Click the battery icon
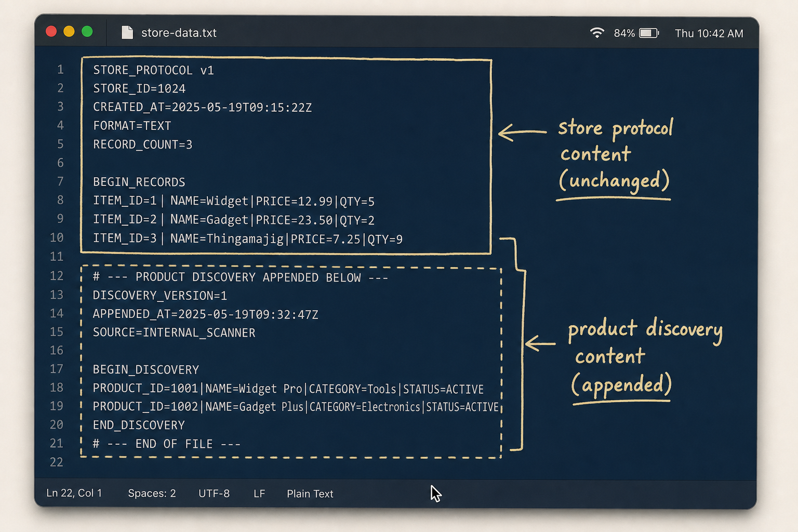The width and height of the screenshot is (798, 532). click(649, 33)
